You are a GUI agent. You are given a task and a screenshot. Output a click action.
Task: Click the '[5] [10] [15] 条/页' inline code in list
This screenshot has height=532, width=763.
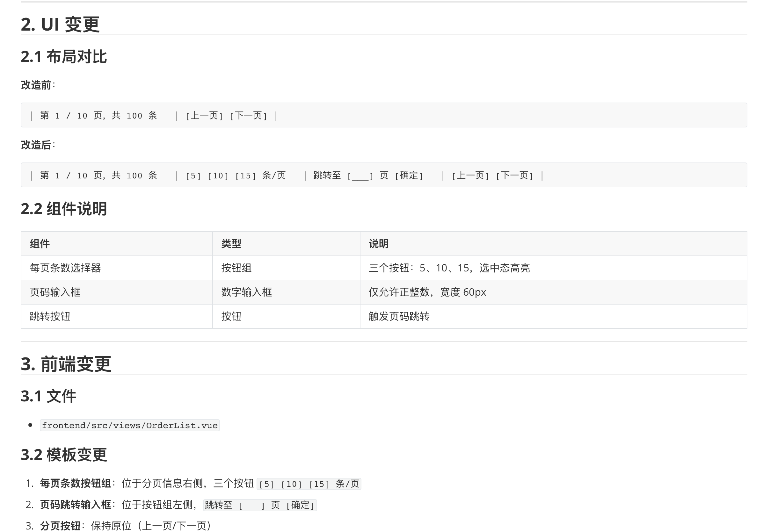pos(309,484)
